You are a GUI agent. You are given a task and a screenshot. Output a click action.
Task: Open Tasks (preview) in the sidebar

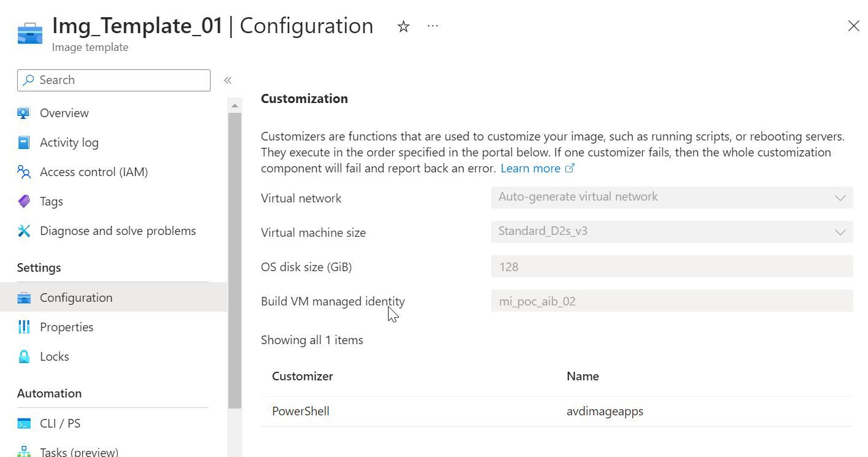79,452
